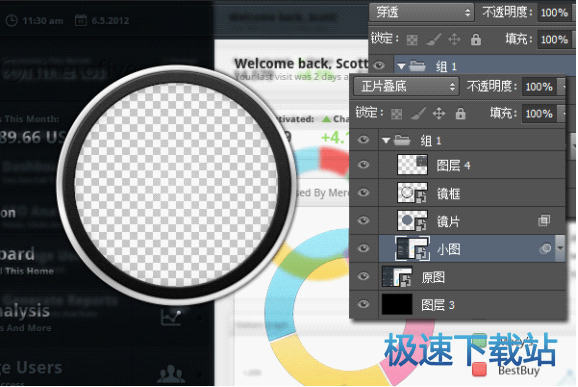This screenshot has width=578, height=387.
Task: Toggle visibility of the 镜框 layer
Action: [363, 192]
